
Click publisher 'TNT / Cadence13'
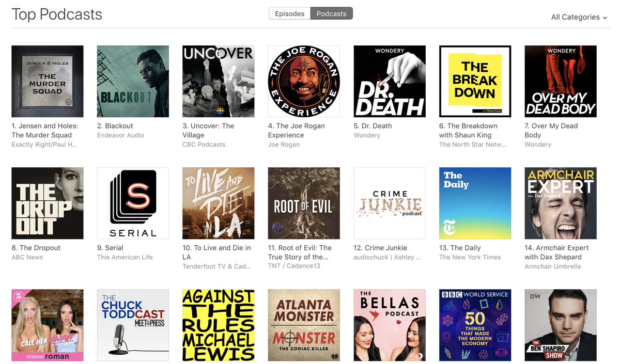294,266
